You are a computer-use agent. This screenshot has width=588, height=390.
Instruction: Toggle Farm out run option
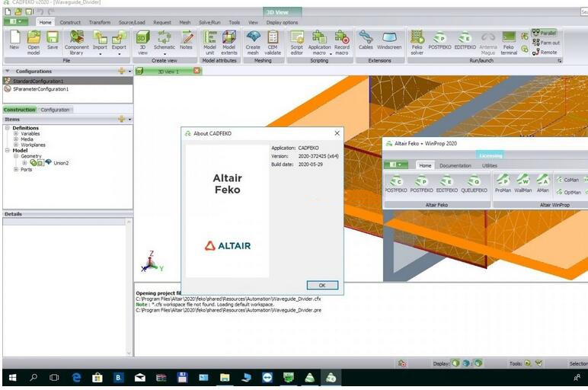pos(546,43)
